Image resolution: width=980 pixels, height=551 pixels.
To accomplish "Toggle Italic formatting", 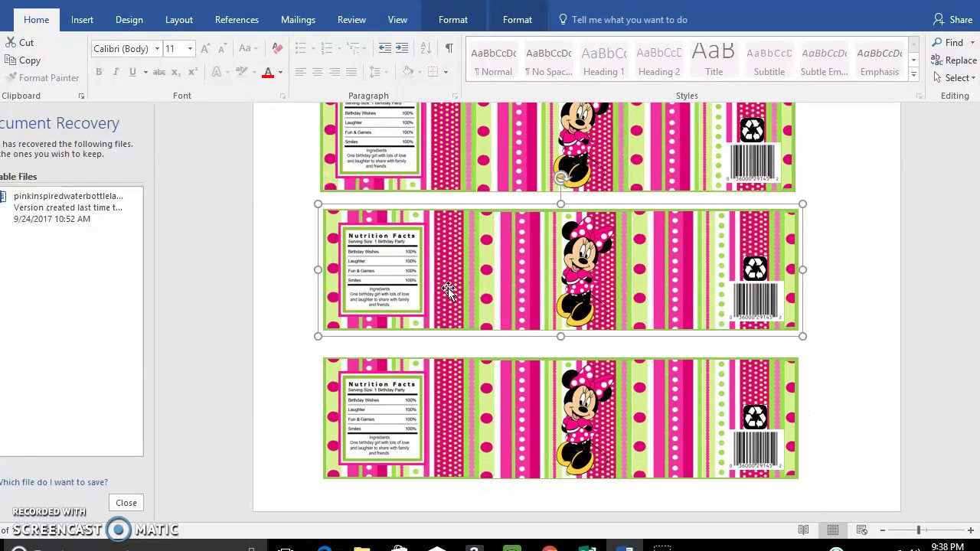I will (116, 72).
